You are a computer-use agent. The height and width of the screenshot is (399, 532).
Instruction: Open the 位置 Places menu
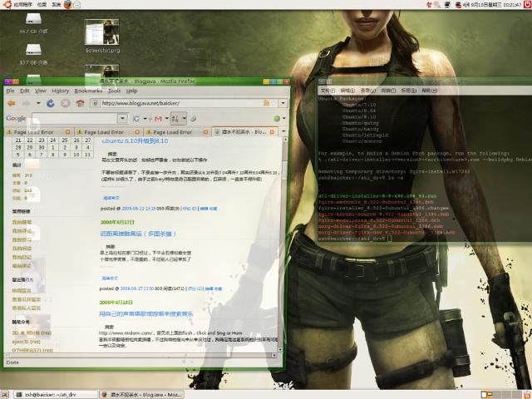click(x=42, y=4)
